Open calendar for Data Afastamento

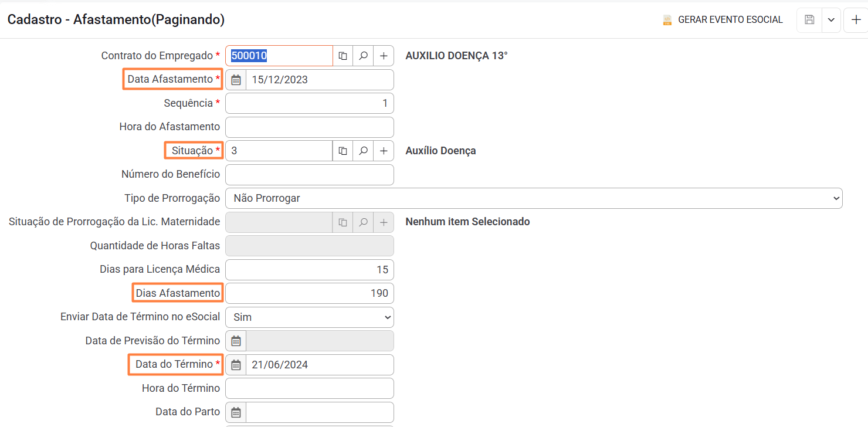coord(236,80)
